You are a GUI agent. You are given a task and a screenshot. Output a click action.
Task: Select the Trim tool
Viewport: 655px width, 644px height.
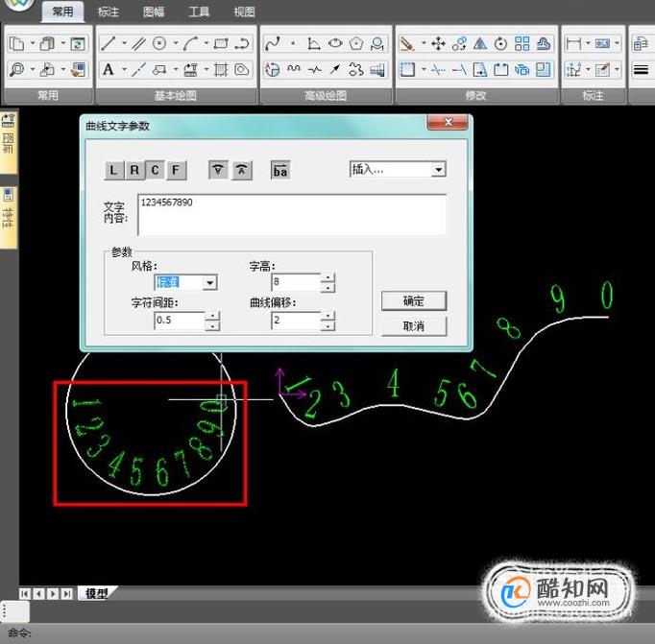click(x=438, y=69)
